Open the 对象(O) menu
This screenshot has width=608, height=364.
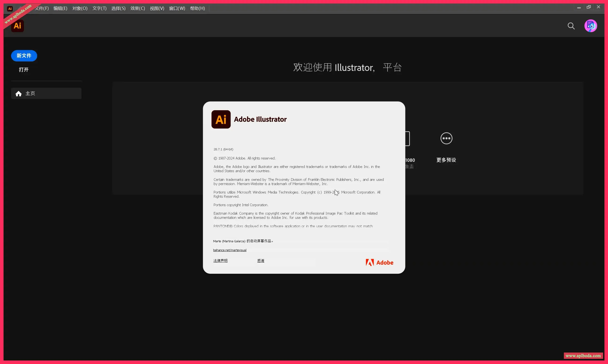80,8
